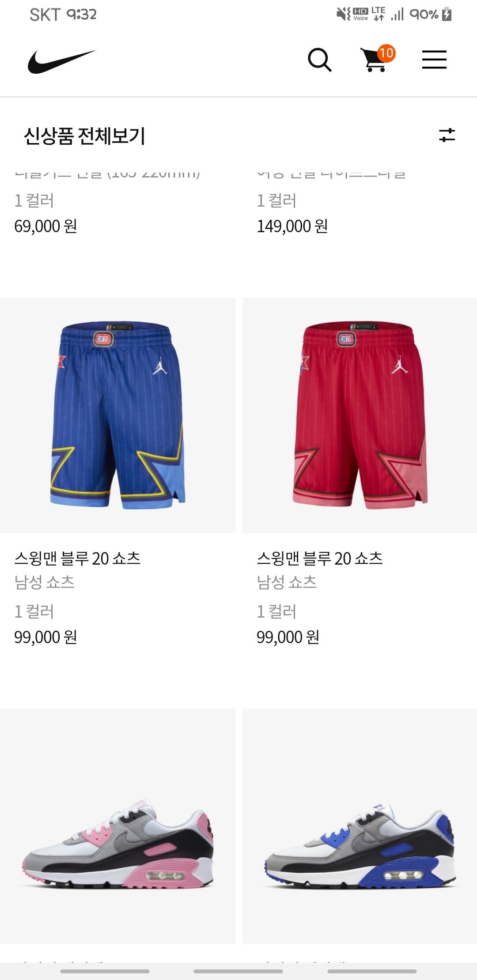Select left 스윙맨 블루 20 쇼츠 title
The height and width of the screenshot is (980, 477).
click(x=77, y=558)
